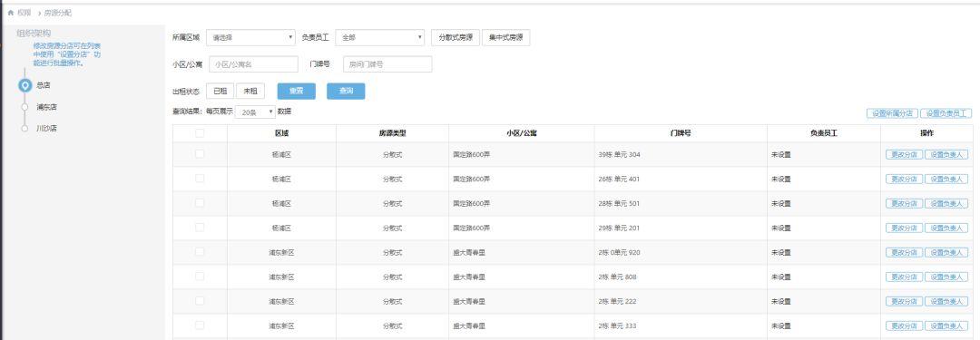Open the 每页展示 20条 page-size dropdown
980x340 pixels.
255,112
